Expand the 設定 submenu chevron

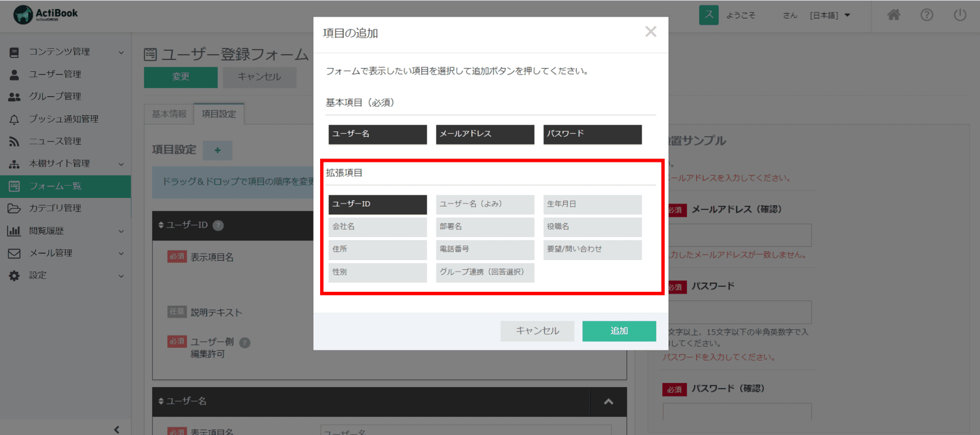click(121, 276)
